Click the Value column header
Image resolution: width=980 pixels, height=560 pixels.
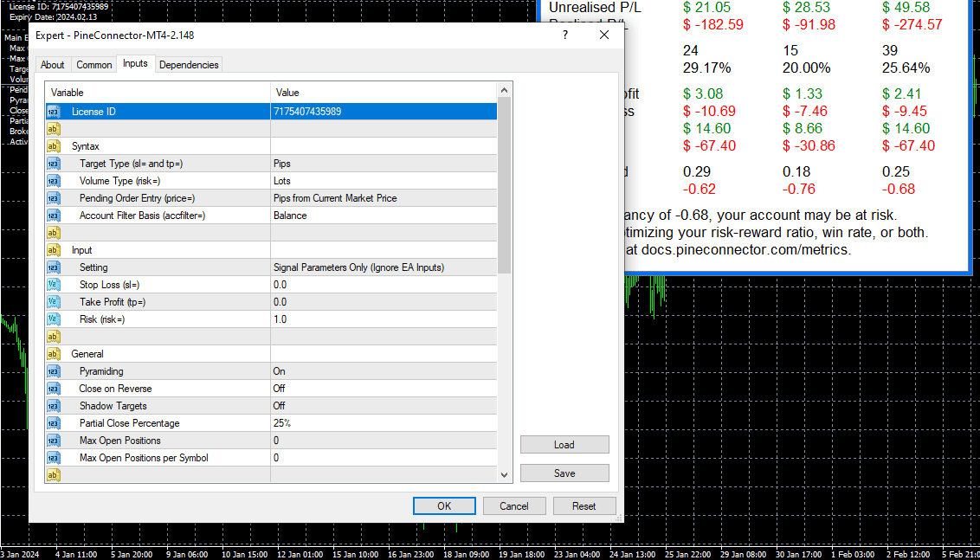(x=384, y=93)
